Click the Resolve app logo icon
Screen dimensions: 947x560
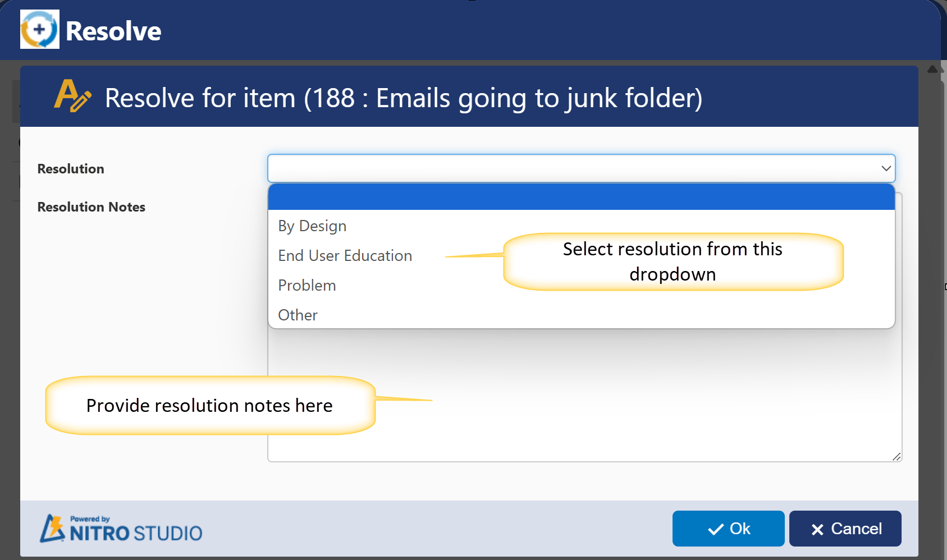point(39,29)
